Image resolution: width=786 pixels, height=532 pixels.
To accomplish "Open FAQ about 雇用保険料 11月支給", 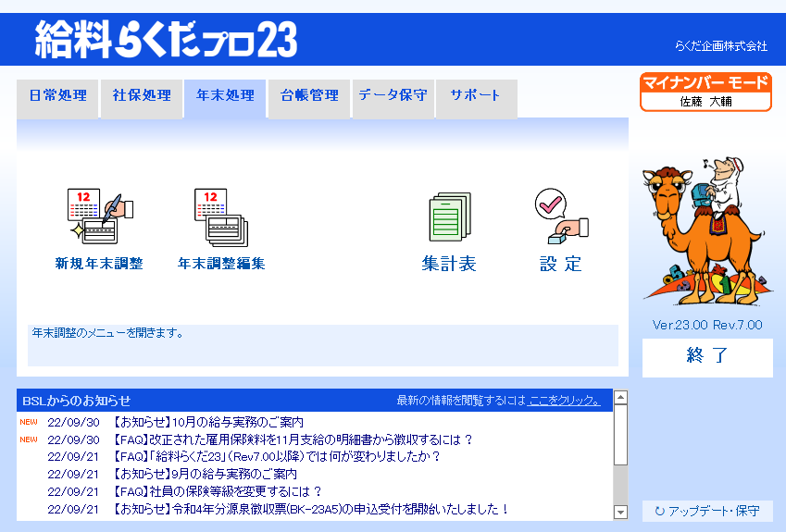I will [x=293, y=439].
